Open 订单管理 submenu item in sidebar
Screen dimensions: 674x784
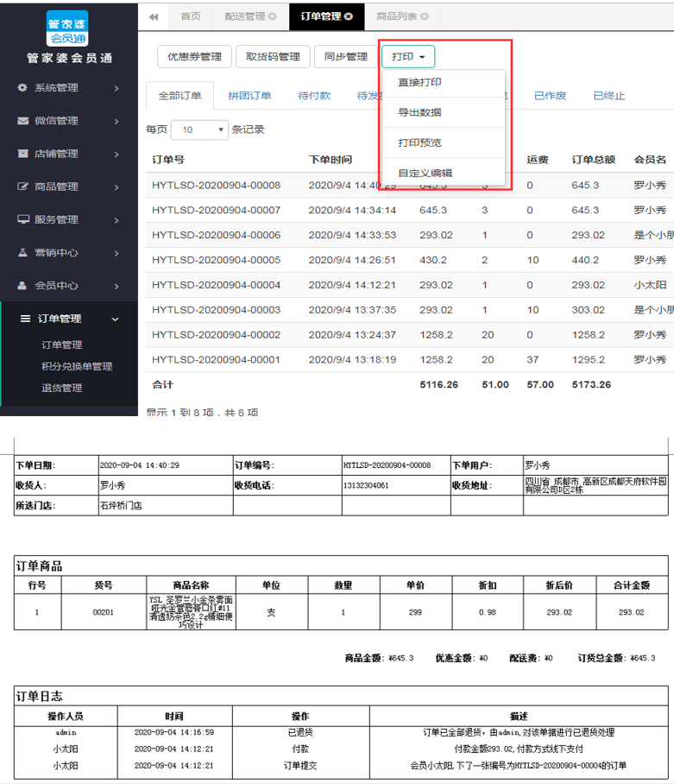point(62,345)
